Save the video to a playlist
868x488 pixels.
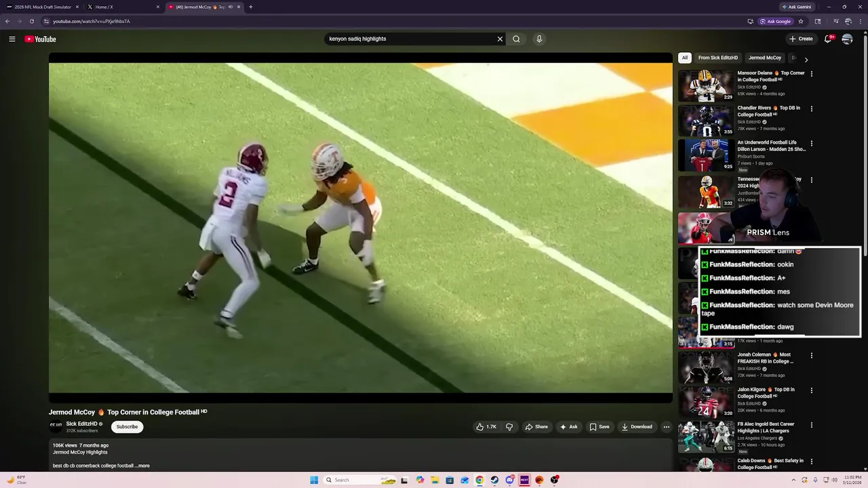pyautogui.click(x=599, y=427)
